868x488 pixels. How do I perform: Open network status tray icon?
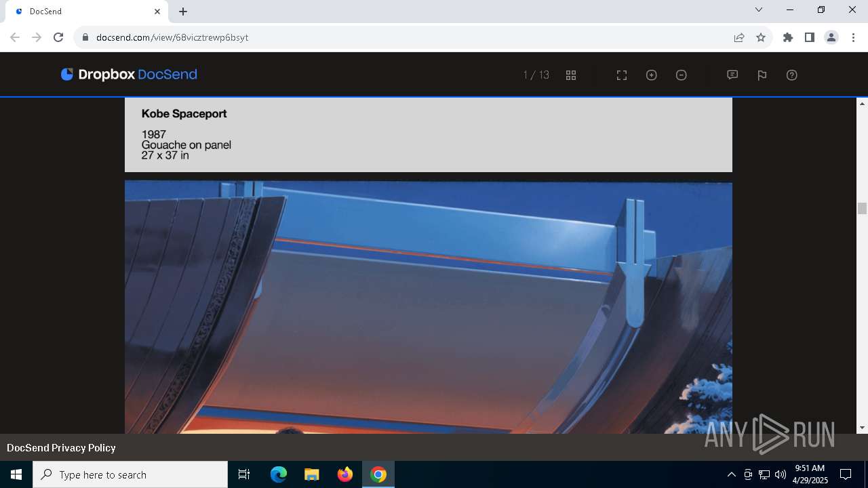click(764, 474)
